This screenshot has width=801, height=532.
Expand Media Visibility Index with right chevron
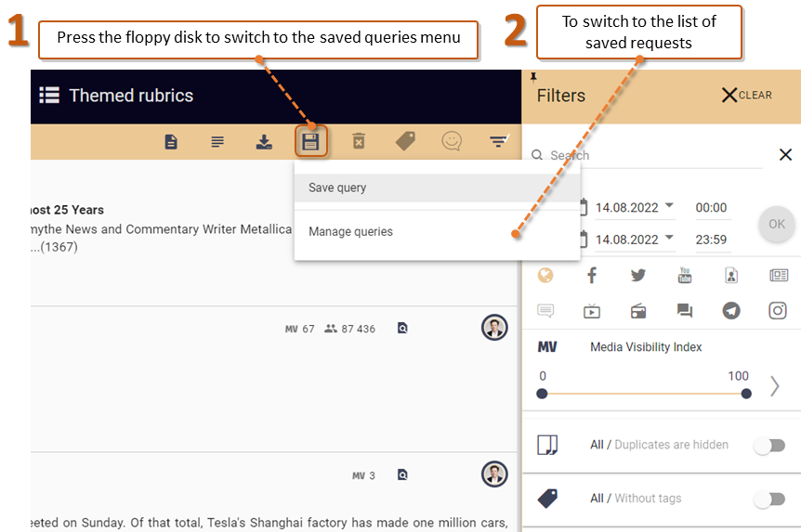pyautogui.click(x=775, y=386)
